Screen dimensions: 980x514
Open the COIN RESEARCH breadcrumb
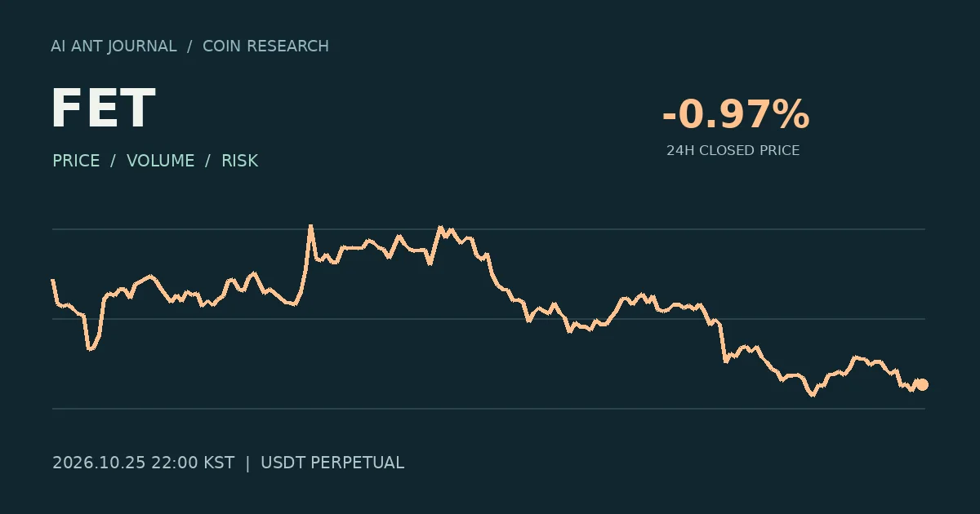[265, 47]
